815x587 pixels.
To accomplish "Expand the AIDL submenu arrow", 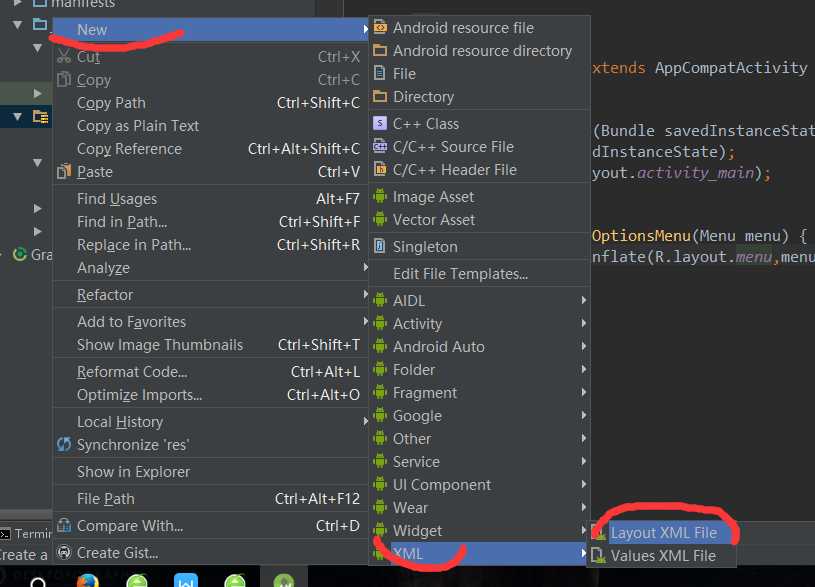I will tap(584, 300).
